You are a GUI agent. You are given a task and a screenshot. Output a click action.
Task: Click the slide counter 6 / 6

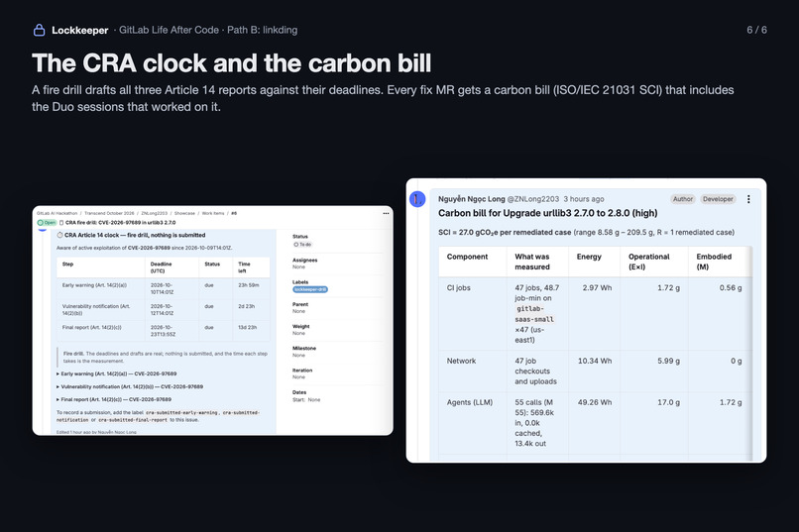pyautogui.click(x=756, y=30)
